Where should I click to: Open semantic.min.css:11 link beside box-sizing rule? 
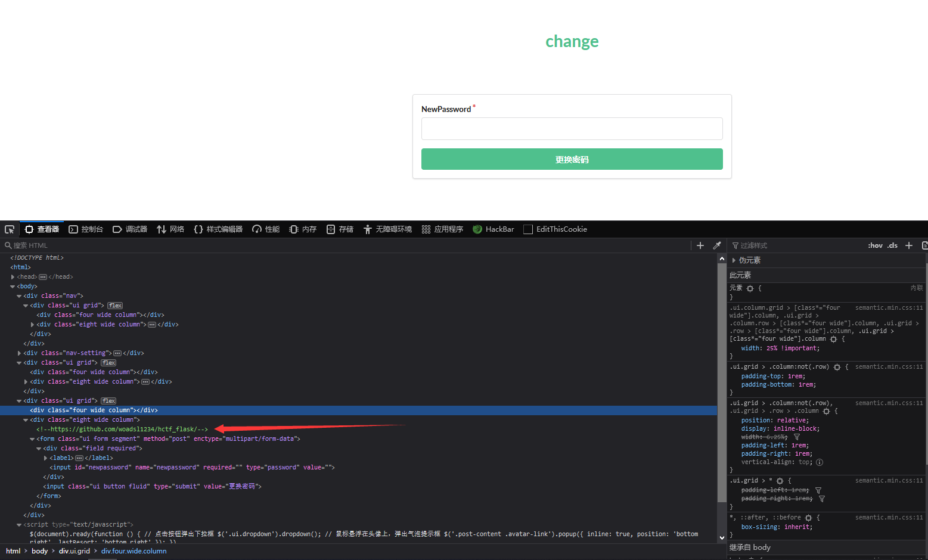pyautogui.click(x=889, y=518)
